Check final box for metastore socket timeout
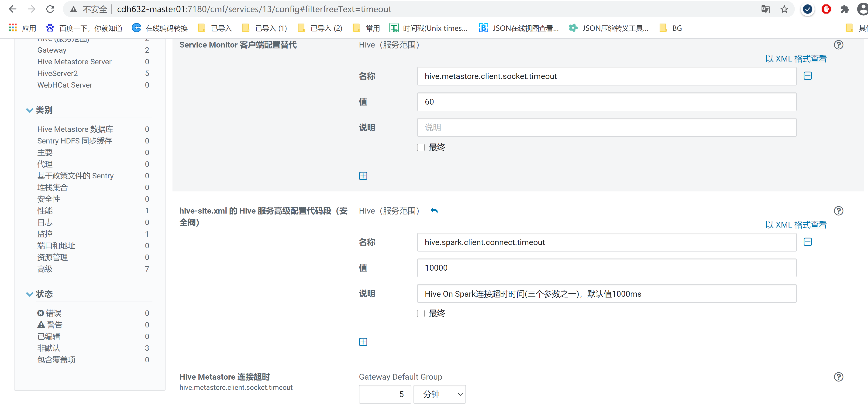The height and width of the screenshot is (415, 868). point(420,147)
